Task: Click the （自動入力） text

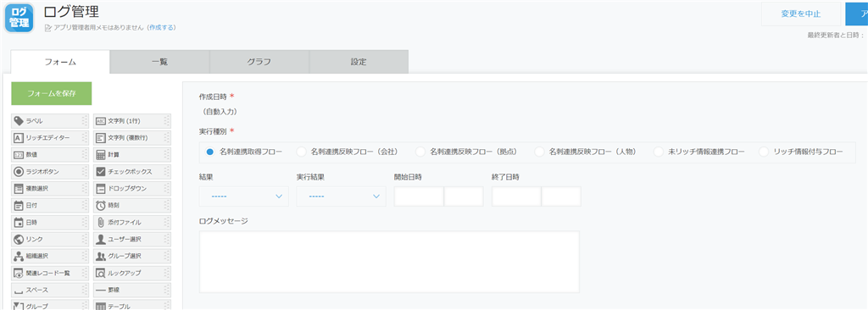Action: [x=220, y=112]
